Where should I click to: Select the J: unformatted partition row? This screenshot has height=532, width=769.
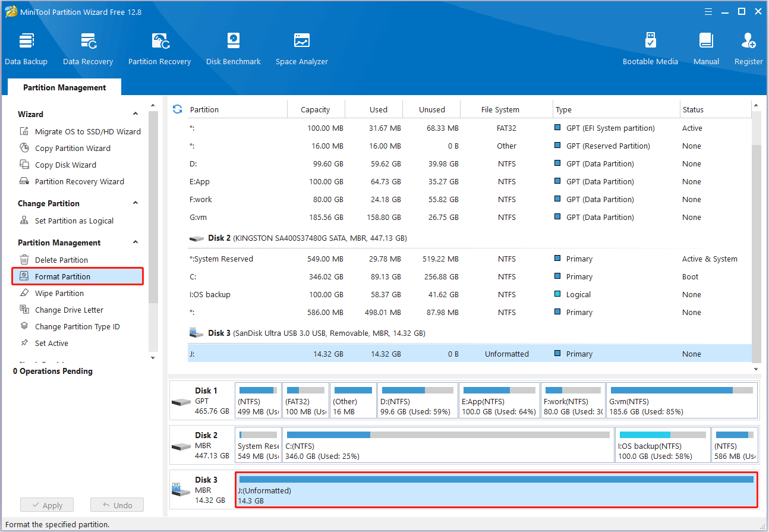click(x=469, y=354)
